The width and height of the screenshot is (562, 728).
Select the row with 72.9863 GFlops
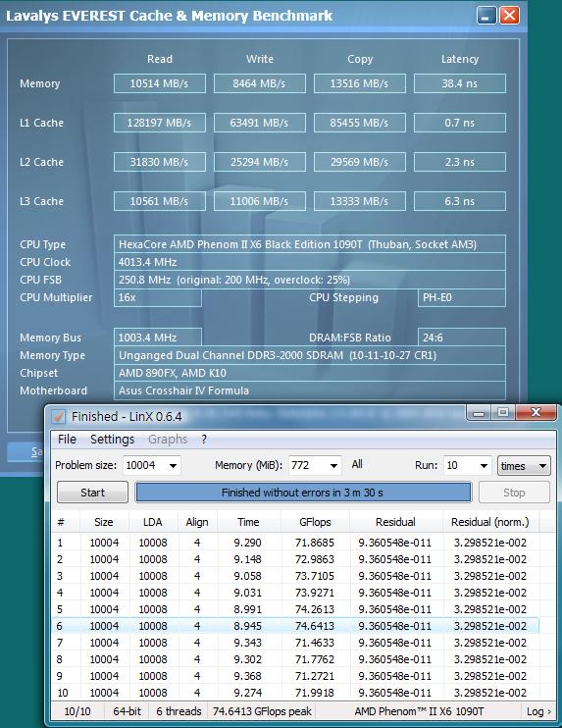(x=295, y=559)
